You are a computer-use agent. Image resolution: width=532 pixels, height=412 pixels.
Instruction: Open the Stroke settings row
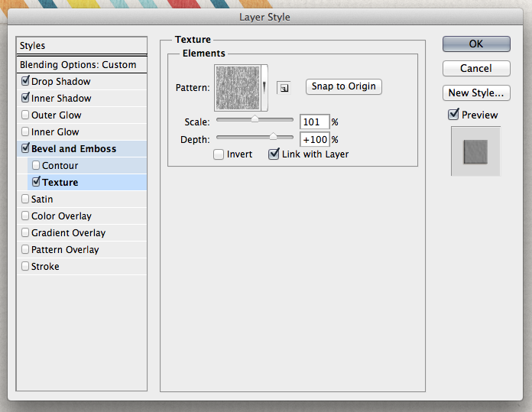point(82,267)
